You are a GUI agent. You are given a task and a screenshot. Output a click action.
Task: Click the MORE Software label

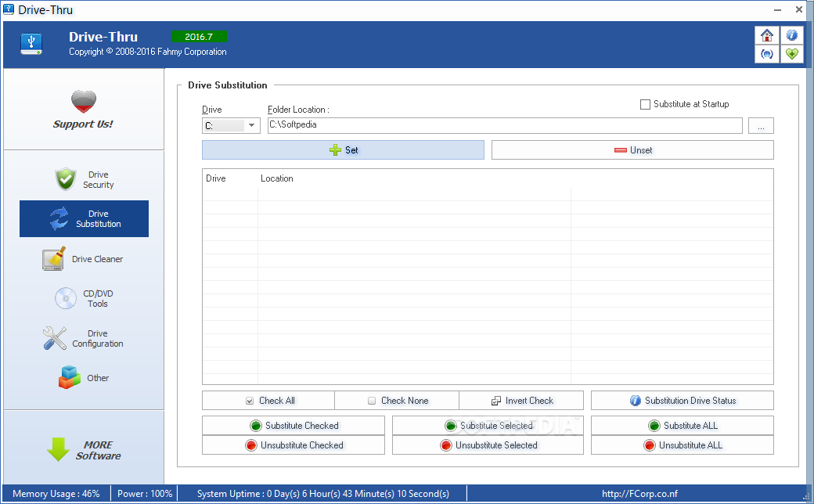[98, 451]
